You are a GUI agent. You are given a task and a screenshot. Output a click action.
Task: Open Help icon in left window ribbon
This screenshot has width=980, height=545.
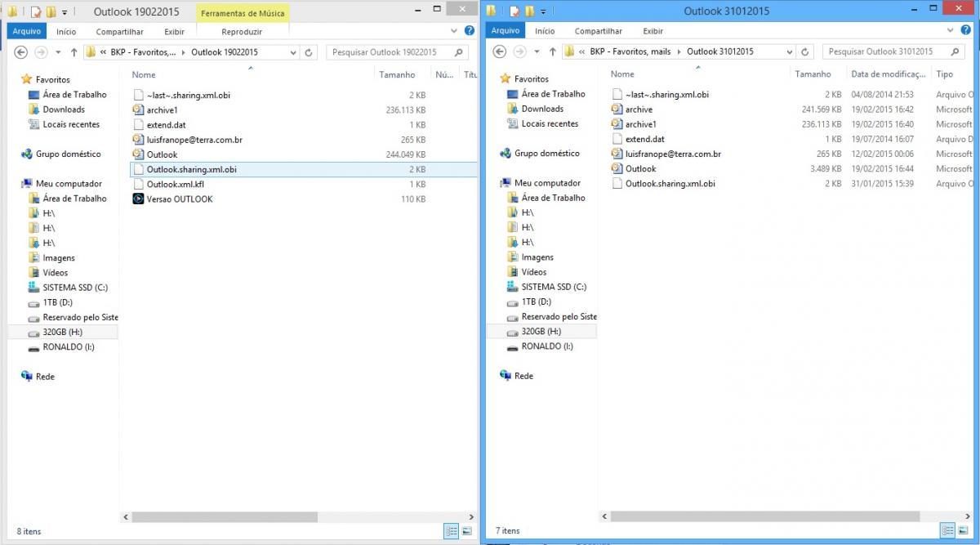pyautogui.click(x=470, y=31)
